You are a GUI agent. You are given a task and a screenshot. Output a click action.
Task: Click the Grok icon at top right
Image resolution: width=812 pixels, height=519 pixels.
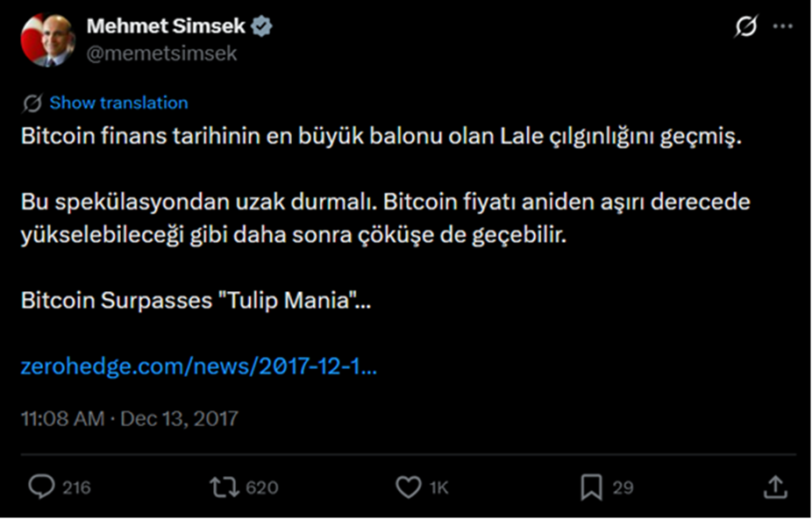point(745,28)
